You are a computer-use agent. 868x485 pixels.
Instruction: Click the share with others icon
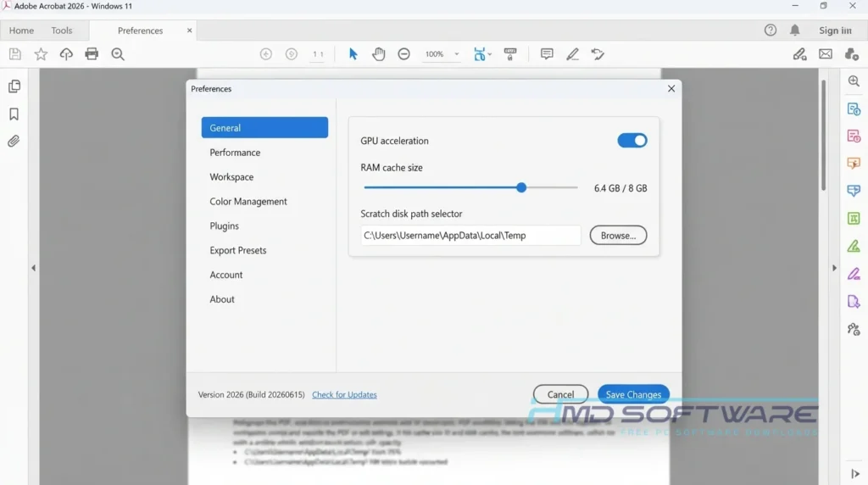click(x=851, y=54)
